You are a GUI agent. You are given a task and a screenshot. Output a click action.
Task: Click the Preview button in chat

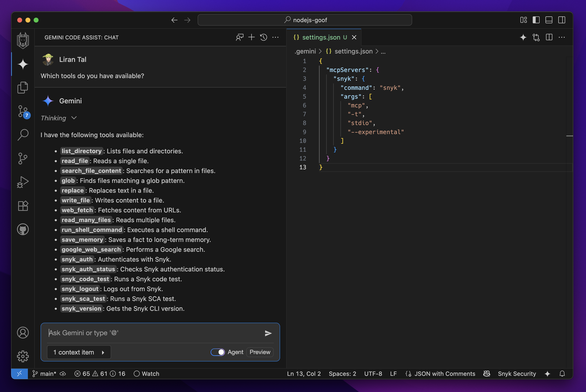click(x=260, y=352)
